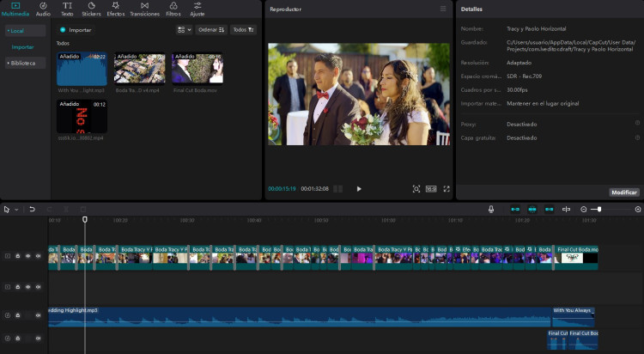Switch to the Stickers tab

(91, 9)
